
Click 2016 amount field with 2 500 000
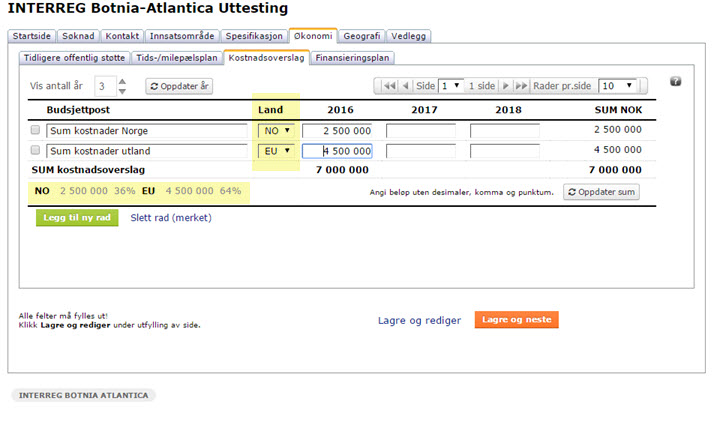point(337,131)
